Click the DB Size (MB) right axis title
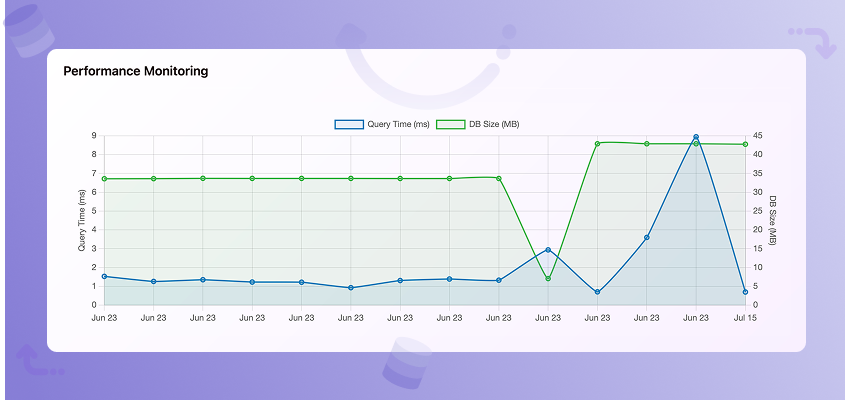Screen dimensions: 845x400 point(772,220)
